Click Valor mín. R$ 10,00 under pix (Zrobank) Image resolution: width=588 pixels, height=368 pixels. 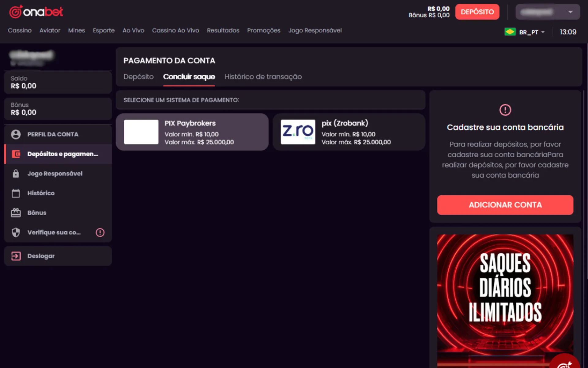point(348,134)
